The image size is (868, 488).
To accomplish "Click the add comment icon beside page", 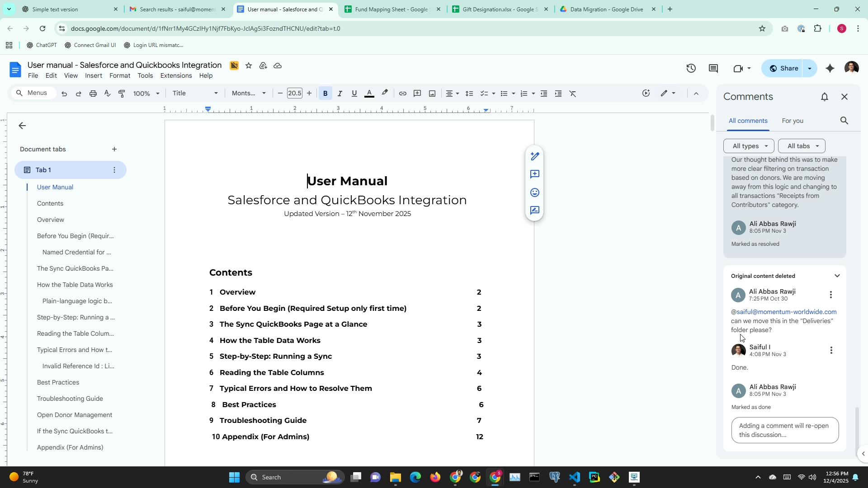I will point(534,174).
